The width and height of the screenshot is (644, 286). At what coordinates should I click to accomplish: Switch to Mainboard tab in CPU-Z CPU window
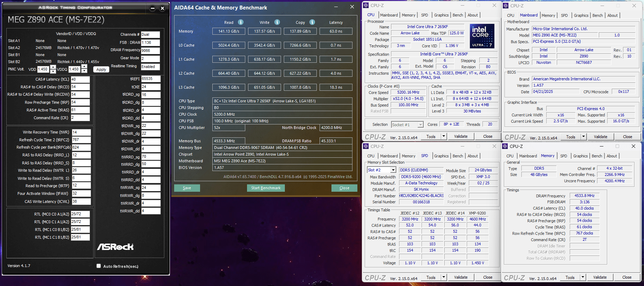click(x=389, y=15)
